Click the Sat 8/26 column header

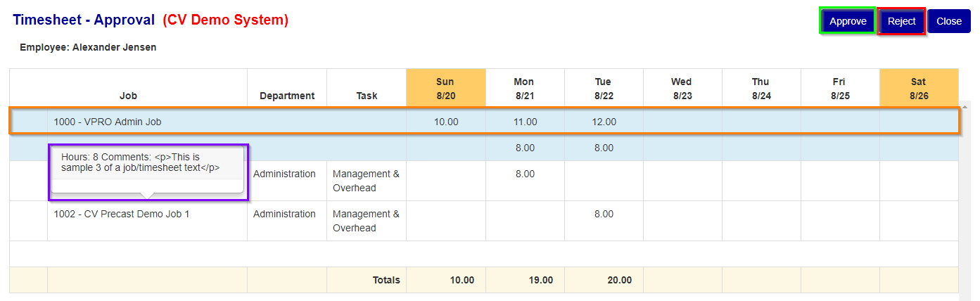[919, 88]
